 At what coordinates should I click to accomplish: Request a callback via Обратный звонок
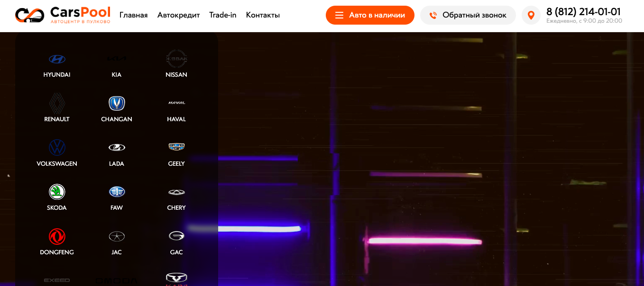tap(468, 15)
